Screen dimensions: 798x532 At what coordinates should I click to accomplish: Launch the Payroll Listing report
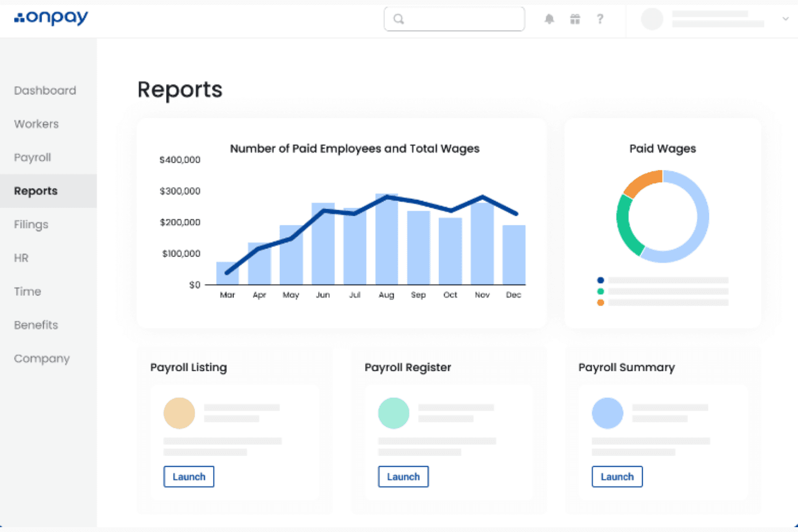click(x=189, y=476)
